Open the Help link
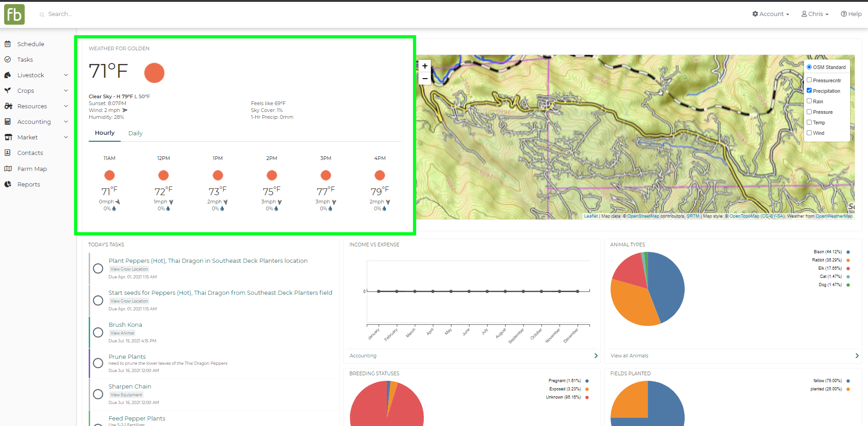Screen dimensions: 868x426 [851, 14]
